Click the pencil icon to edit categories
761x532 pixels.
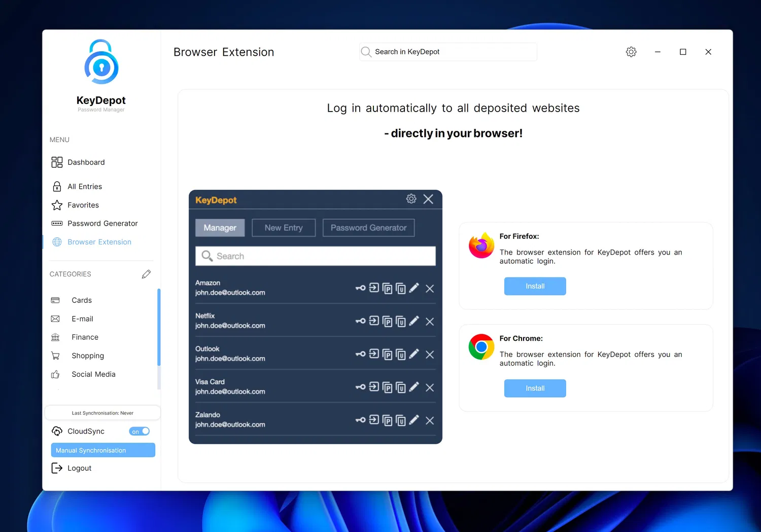[146, 274]
